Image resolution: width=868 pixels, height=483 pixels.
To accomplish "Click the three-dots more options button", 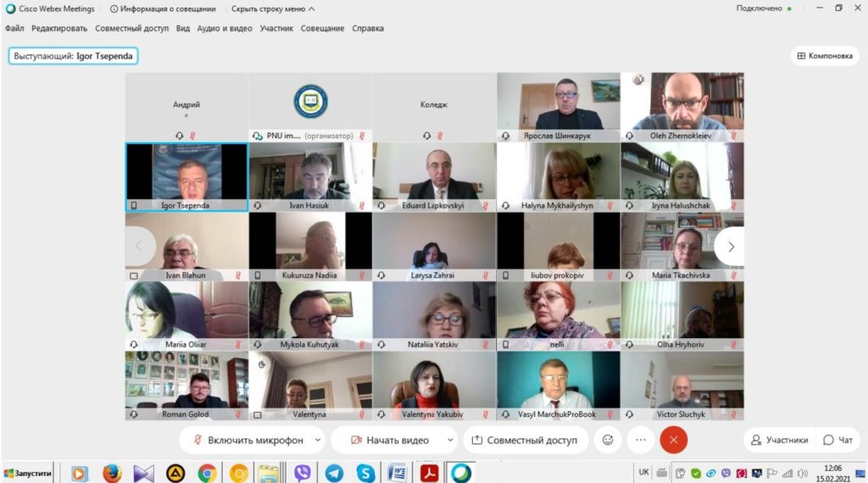I will point(641,440).
